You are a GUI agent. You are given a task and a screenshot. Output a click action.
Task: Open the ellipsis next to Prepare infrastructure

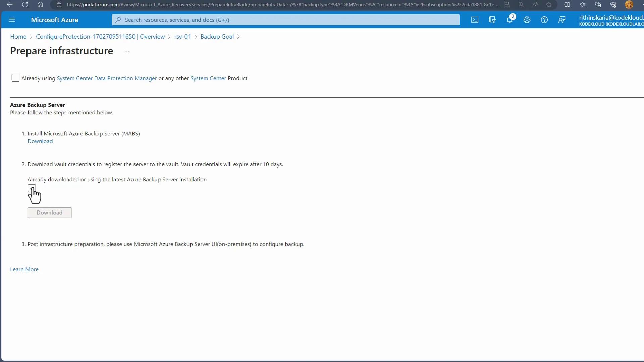127,51
